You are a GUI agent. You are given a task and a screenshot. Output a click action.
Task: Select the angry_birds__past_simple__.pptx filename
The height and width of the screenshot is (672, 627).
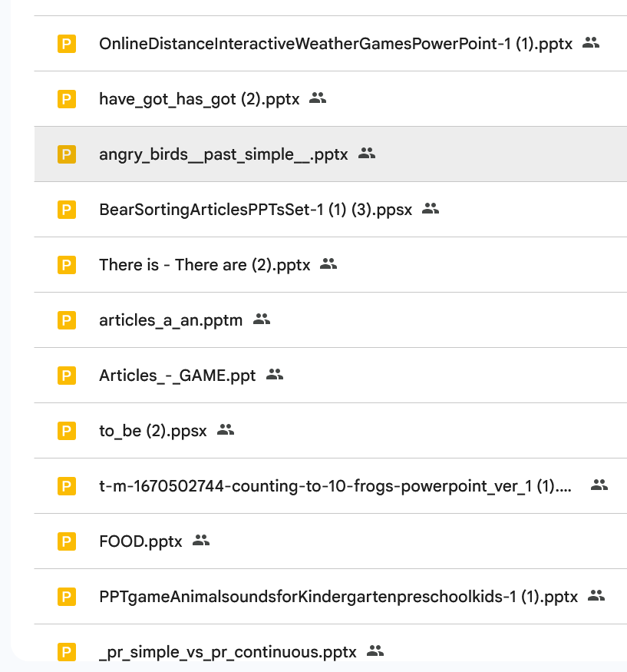[223, 154]
